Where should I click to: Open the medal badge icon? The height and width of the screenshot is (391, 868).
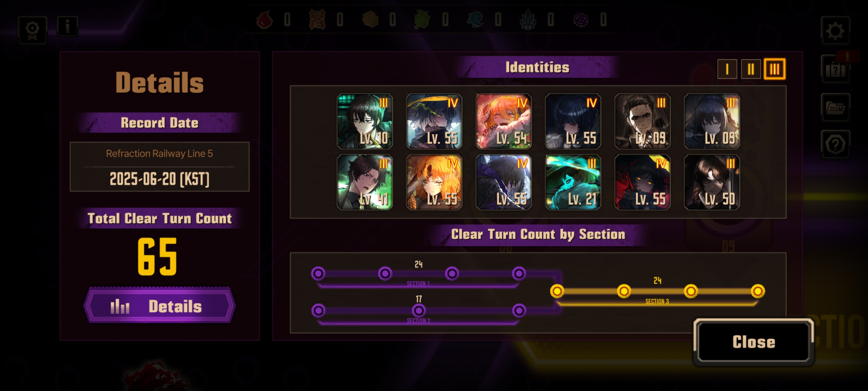(33, 30)
